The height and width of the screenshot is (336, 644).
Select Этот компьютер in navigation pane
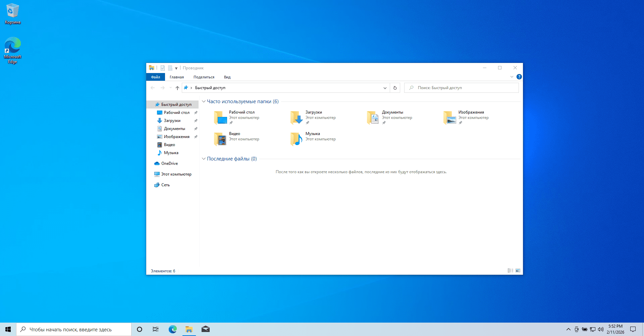176,174
